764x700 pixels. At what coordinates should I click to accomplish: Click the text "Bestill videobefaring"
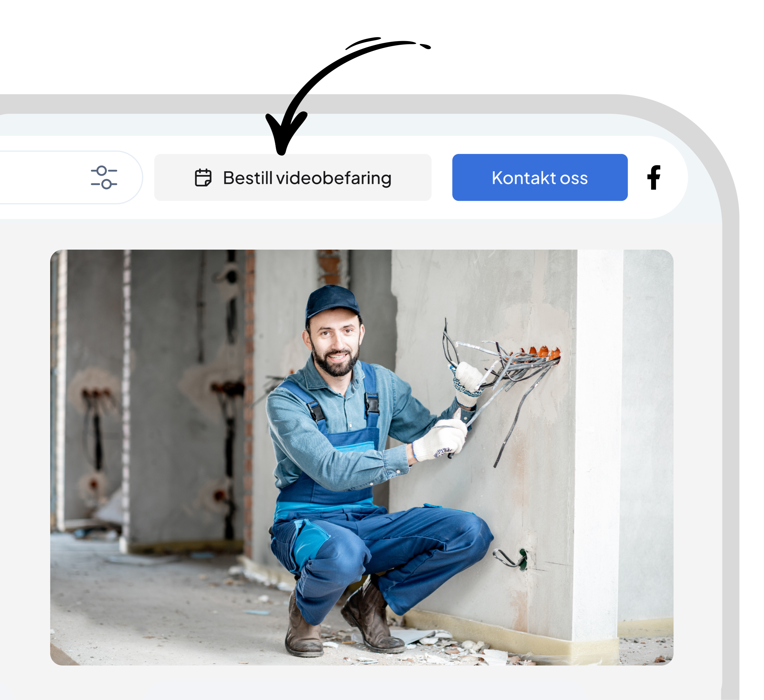[x=307, y=178]
